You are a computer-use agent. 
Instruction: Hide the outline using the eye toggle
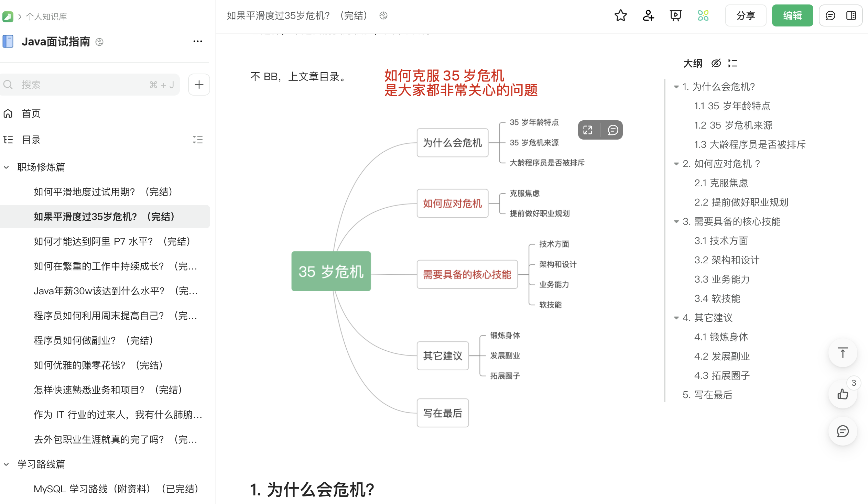tap(716, 63)
